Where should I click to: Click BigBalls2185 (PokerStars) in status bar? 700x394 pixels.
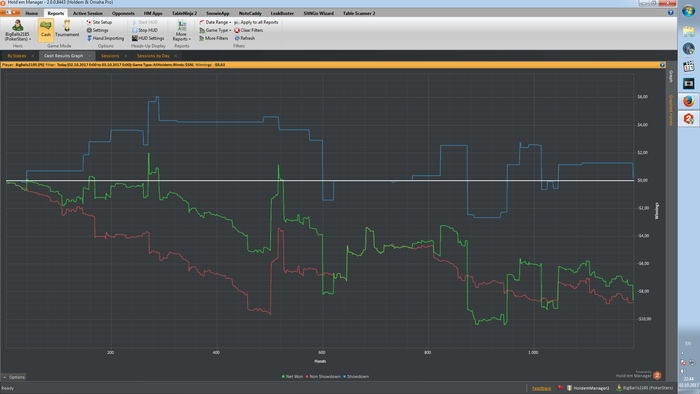[x=645, y=388]
